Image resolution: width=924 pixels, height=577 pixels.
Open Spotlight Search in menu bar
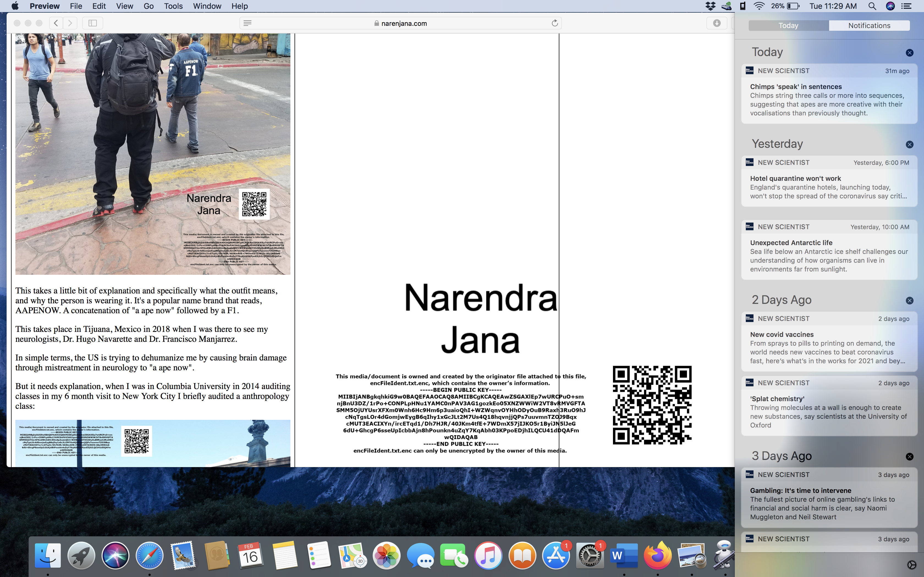click(x=871, y=6)
